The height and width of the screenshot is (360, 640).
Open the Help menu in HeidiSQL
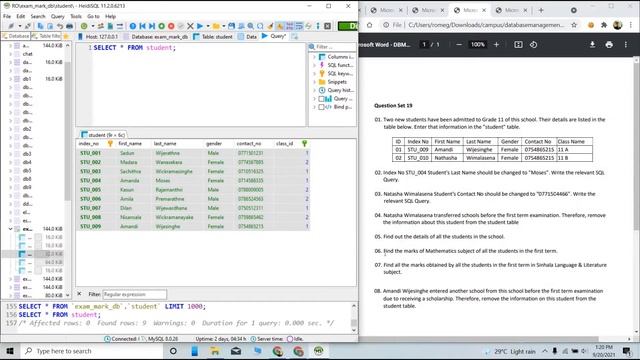[111, 16]
